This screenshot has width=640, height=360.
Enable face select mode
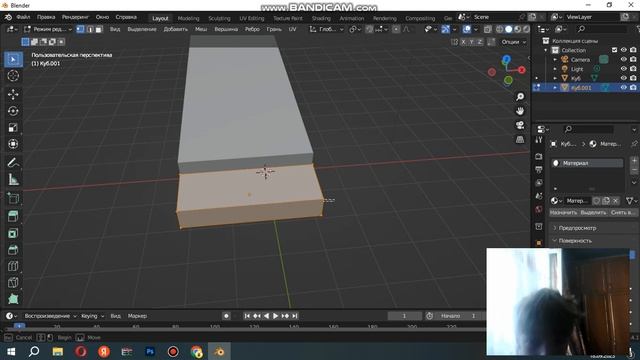(x=99, y=29)
